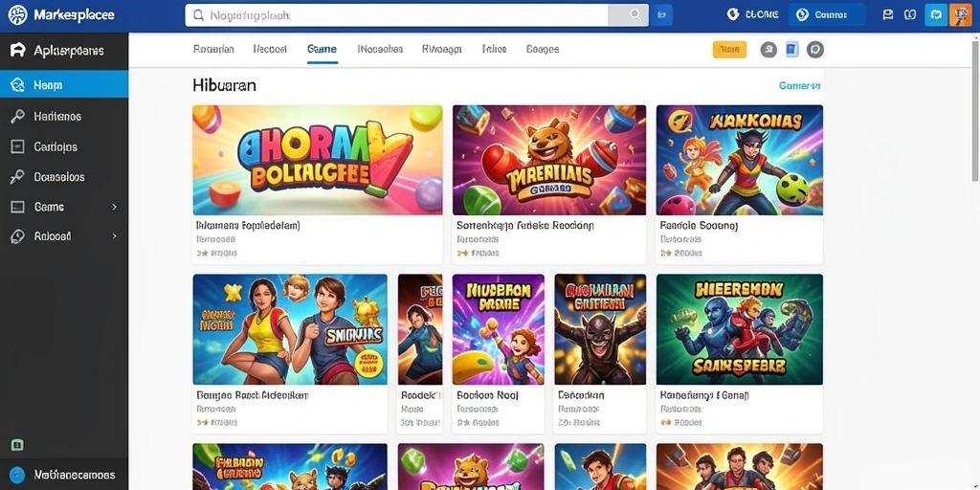Click white tray icon left of book icon
Screen dimensions: 980x490
click(887, 15)
